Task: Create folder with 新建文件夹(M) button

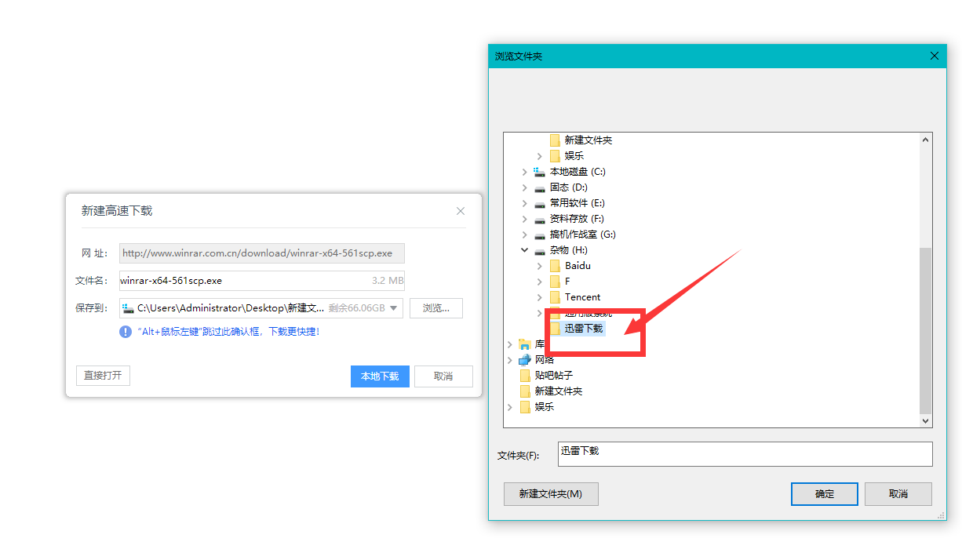Action: click(x=551, y=494)
